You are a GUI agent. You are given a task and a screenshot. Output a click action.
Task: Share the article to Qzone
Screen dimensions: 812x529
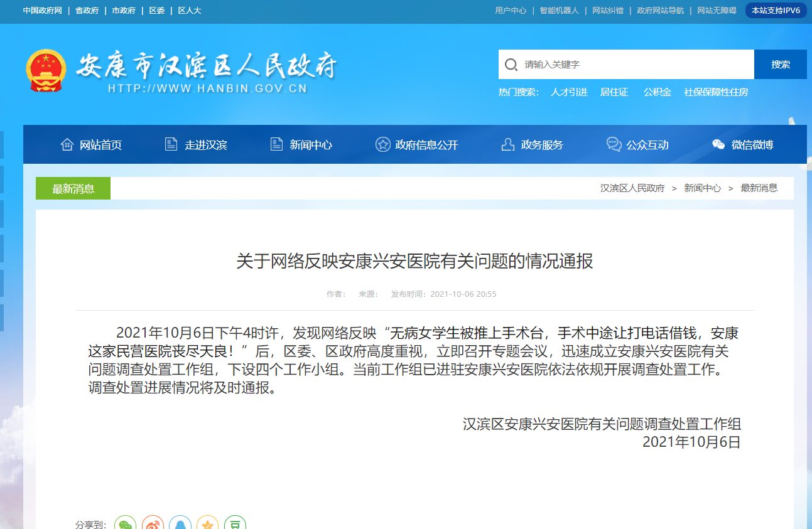tap(208, 525)
